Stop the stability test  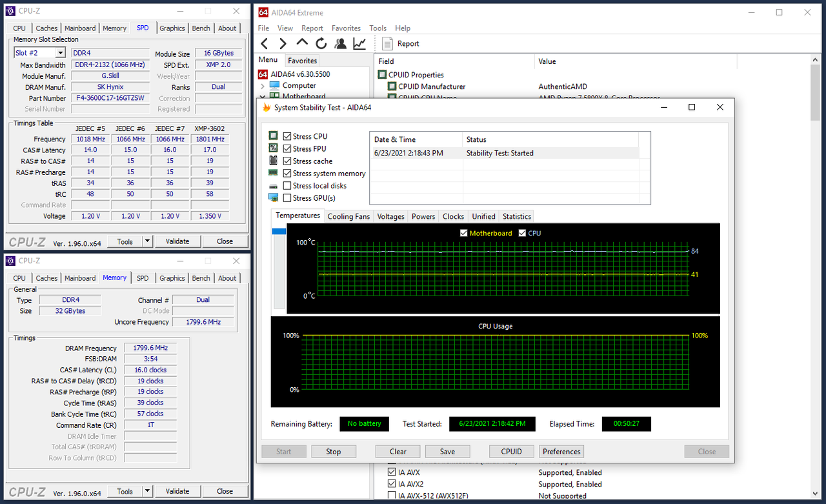[334, 452]
